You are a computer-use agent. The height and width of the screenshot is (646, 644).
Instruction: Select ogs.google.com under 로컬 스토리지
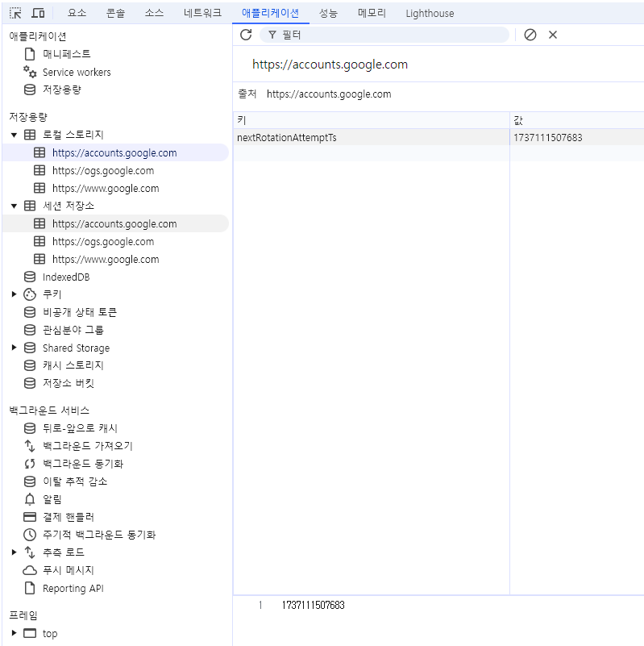103,170
